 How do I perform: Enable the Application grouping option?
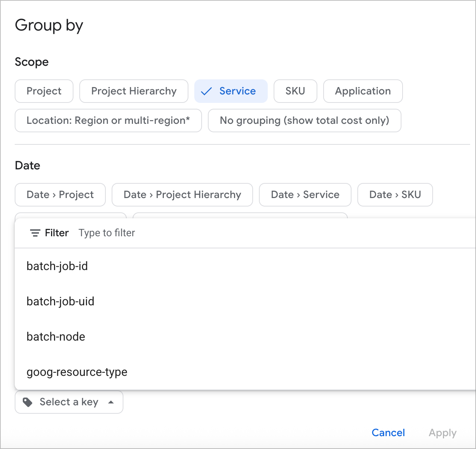coord(363,91)
